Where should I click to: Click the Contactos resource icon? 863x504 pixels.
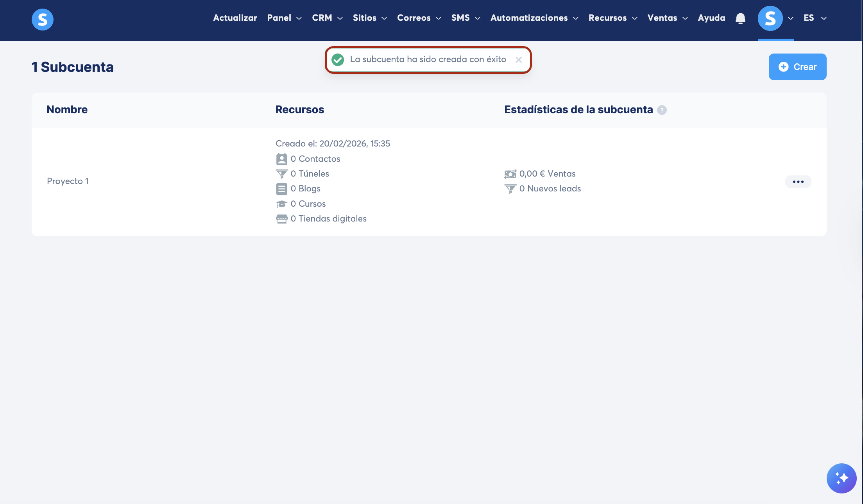pos(281,159)
